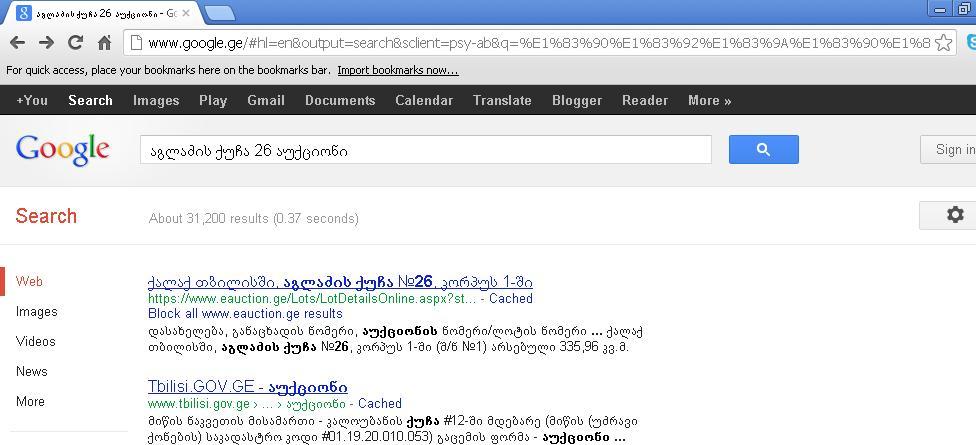
Task: Minimize the browser window
Action: pos(940,9)
